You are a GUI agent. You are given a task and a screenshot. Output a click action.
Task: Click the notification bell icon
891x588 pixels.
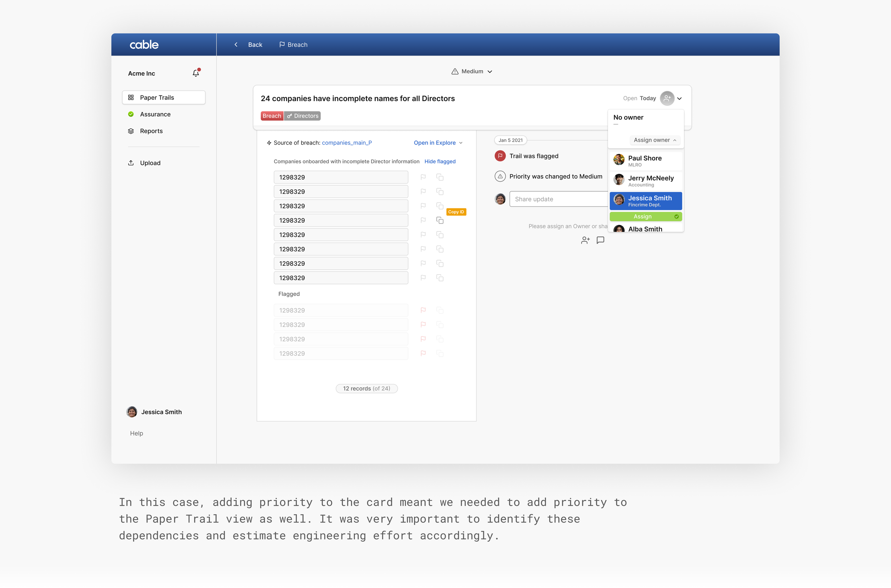pyautogui.click(x=195, y=73)
